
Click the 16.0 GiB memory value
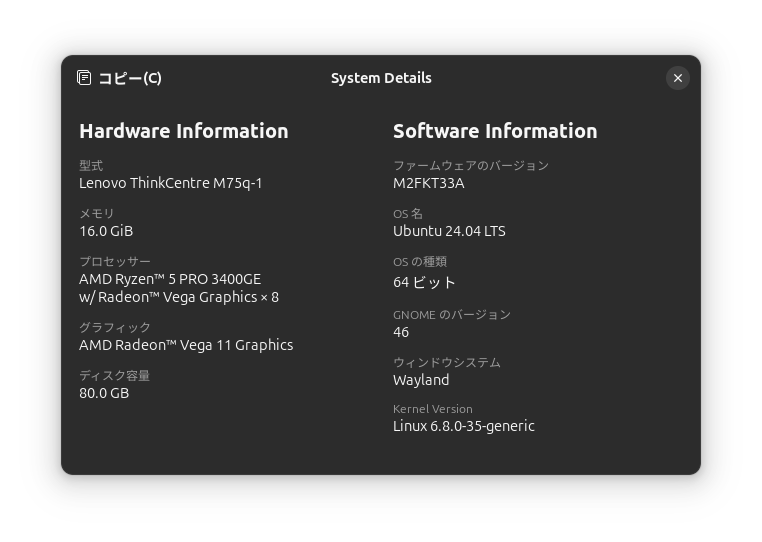(106, 231)
